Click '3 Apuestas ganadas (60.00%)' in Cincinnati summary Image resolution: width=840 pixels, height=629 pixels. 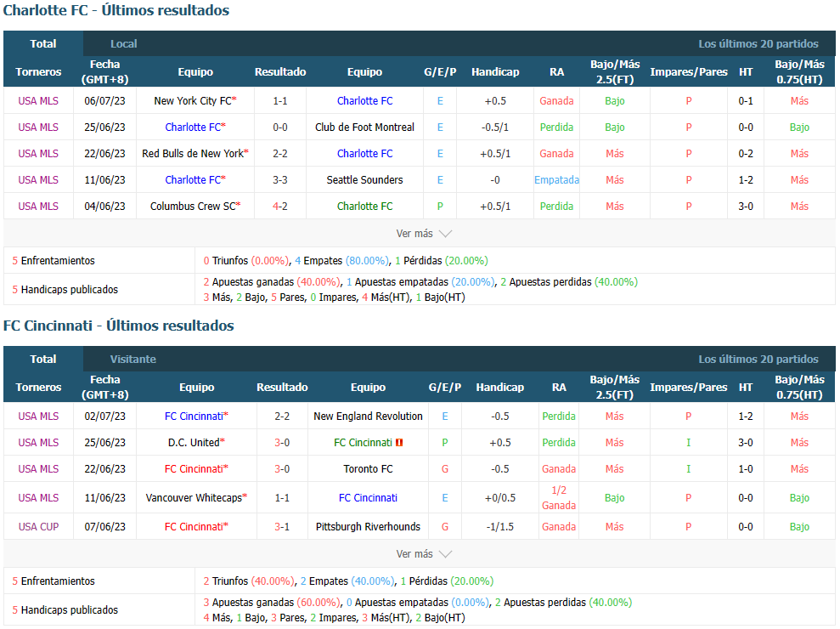pos(272,602)
